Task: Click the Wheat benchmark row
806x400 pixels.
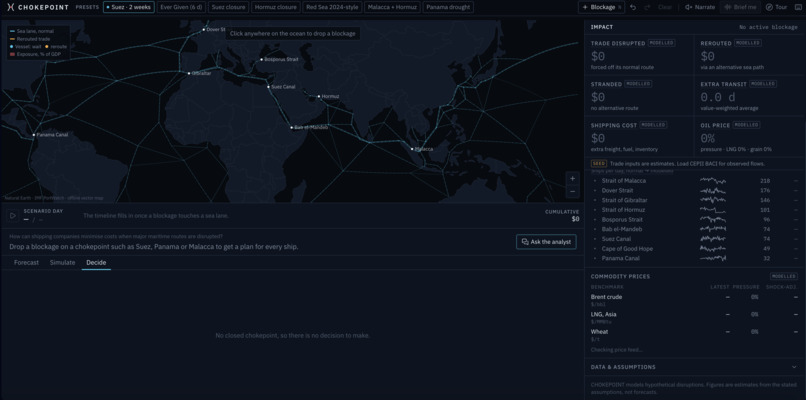Action: click(x=695, y=335)
